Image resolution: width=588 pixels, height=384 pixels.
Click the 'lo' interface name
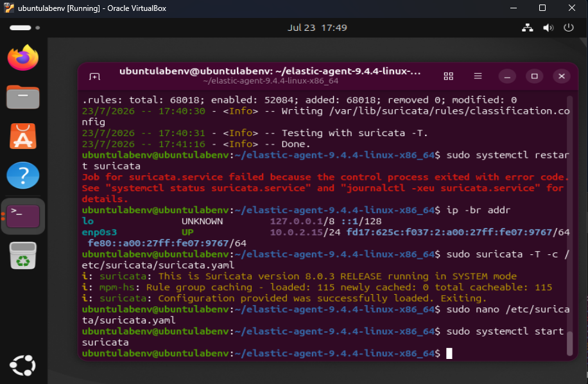pos(88,222)
